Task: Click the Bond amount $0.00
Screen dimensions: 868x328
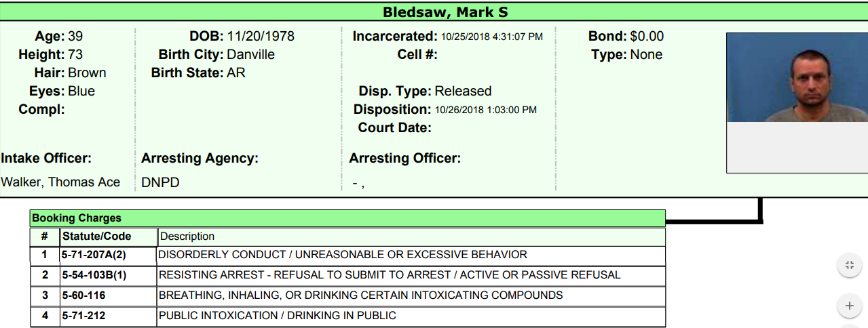Action: click(647, 37)
